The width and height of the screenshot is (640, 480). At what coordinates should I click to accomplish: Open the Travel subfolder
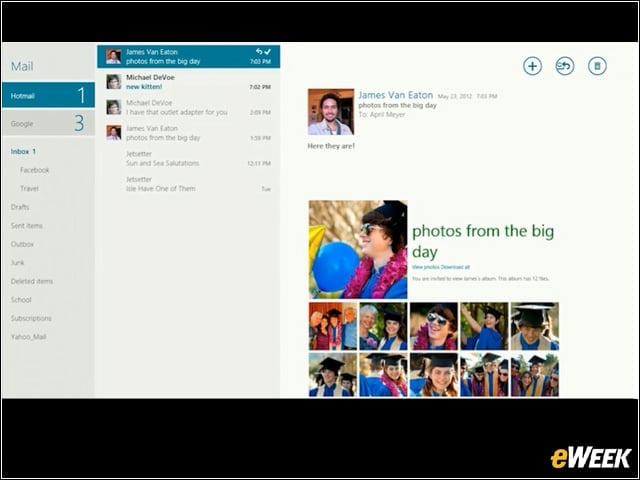[29, 189]
